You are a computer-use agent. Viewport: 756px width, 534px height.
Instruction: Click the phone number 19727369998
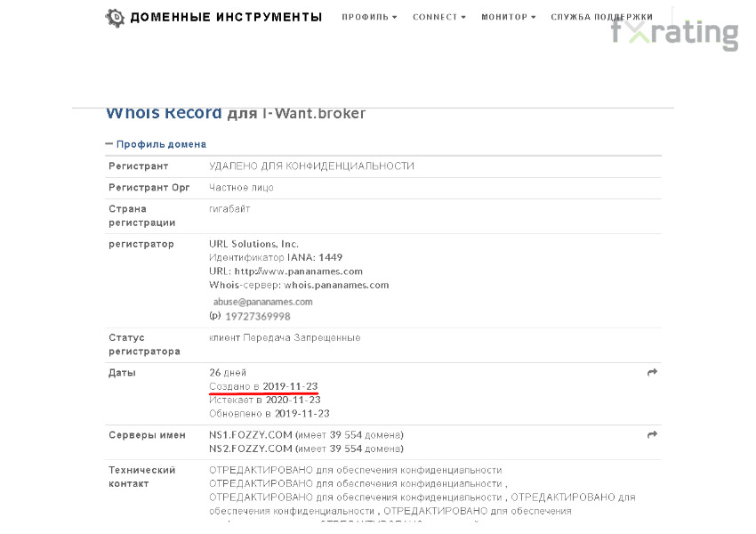(258, 317)
